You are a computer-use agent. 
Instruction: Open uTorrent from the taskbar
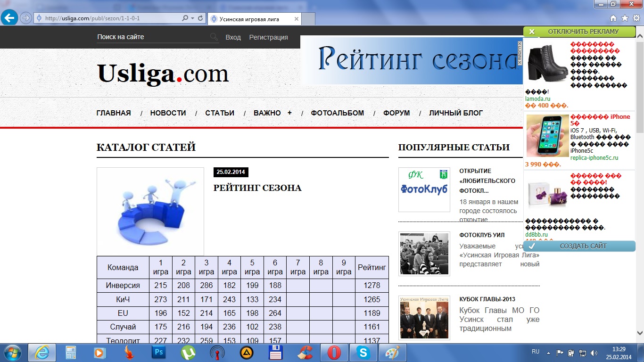coord(188,352)
